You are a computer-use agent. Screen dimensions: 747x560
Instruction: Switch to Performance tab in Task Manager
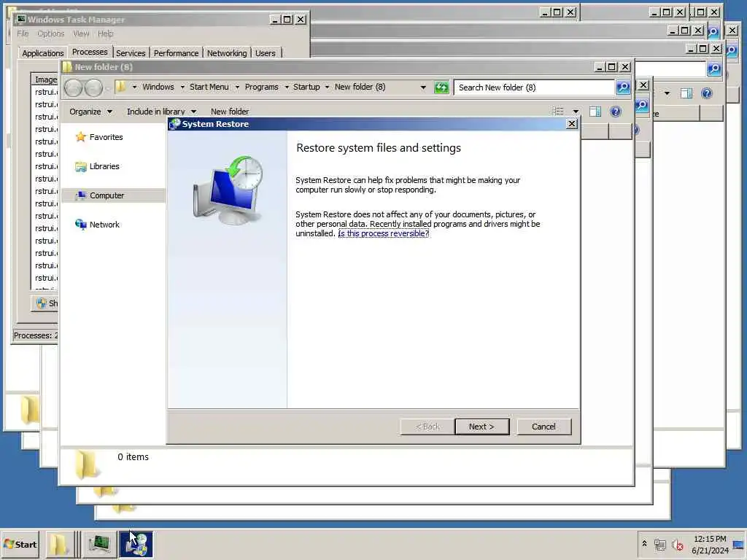point(177,52)
